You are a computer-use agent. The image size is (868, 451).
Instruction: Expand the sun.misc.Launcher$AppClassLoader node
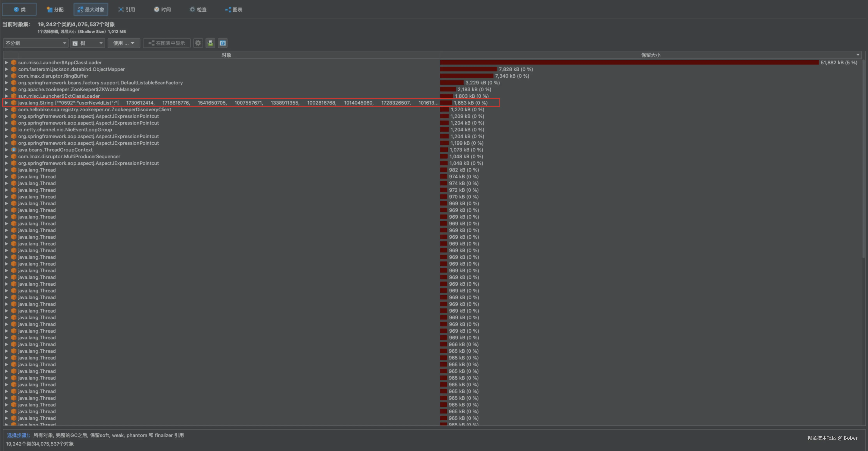coord(6,62)
